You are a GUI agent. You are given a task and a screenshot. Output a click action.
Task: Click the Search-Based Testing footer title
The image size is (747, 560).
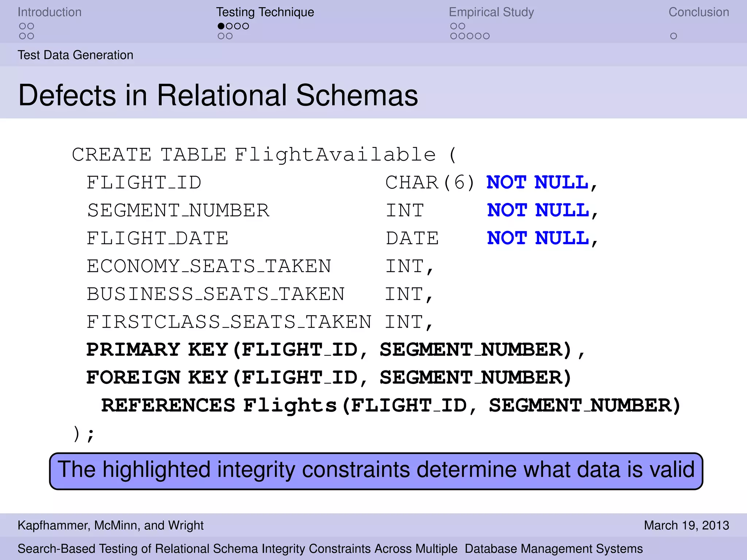pyautogui.click(x=330, y=549)
